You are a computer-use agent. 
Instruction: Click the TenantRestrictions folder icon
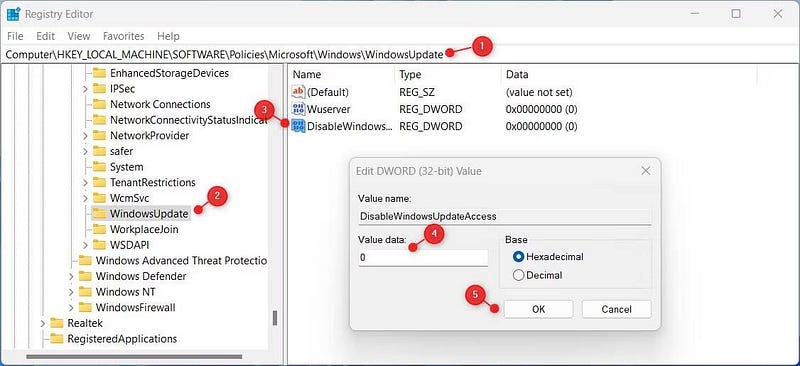99,182
